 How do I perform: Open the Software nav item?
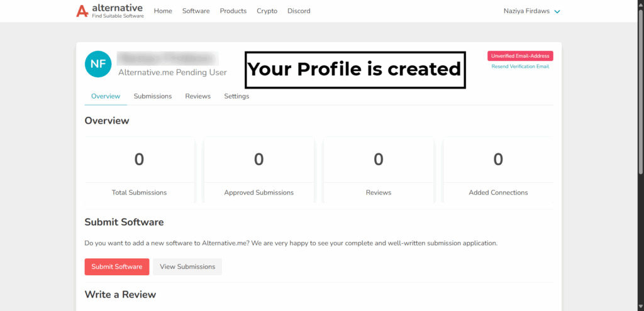(x=196, y=11)
